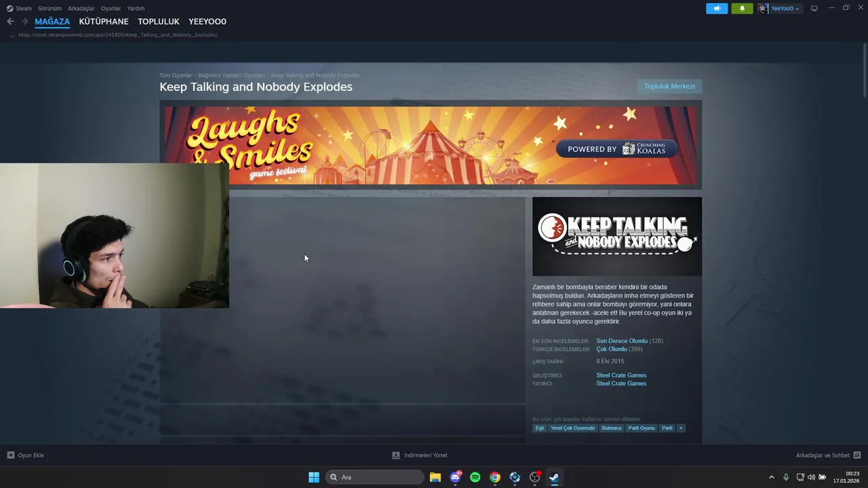This screenshot has height=488, width=868.
Task: Click publisher Steel Crate Games link
Action: point(621,384)
